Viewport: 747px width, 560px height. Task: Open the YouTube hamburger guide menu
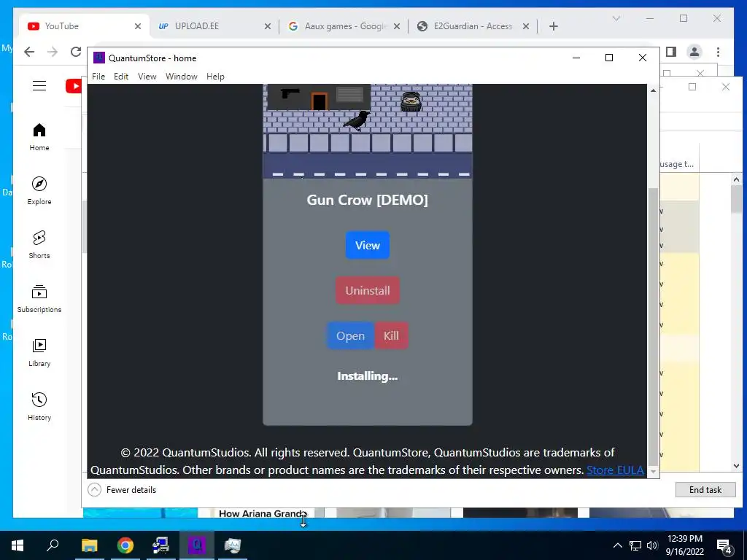[39, 86]
